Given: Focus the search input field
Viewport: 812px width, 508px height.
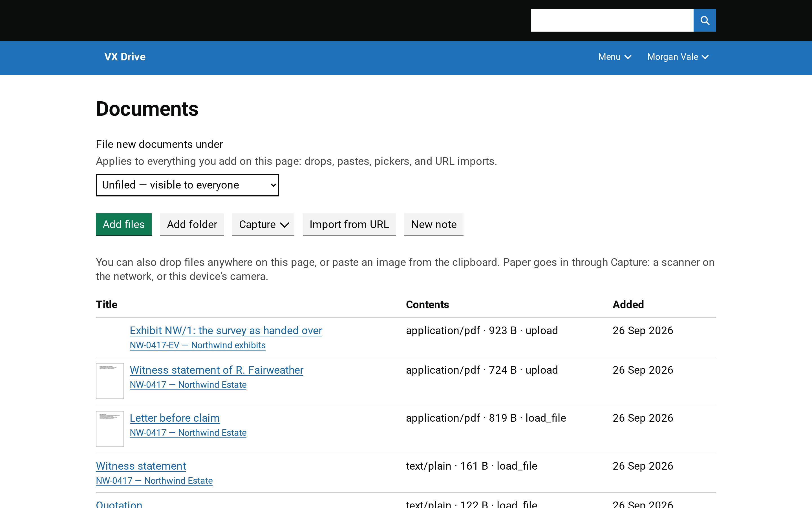Looking at the screenshot, I should 612,21.
